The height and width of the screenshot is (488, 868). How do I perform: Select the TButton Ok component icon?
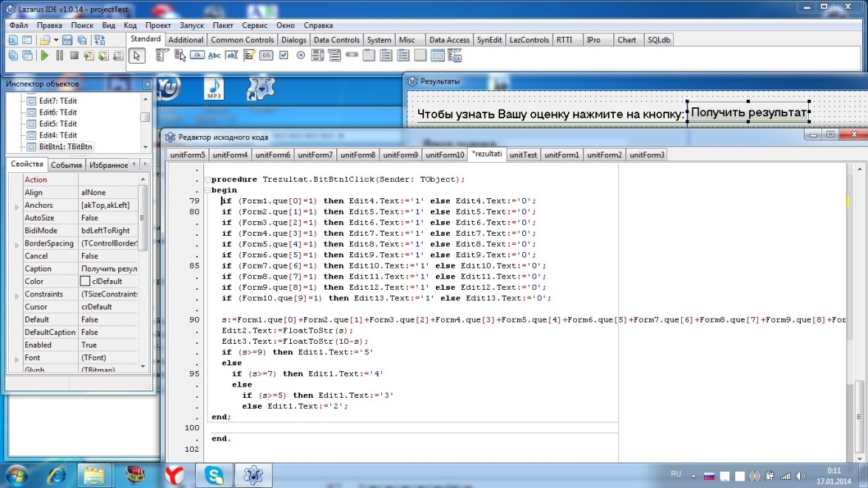coord(197,55)
